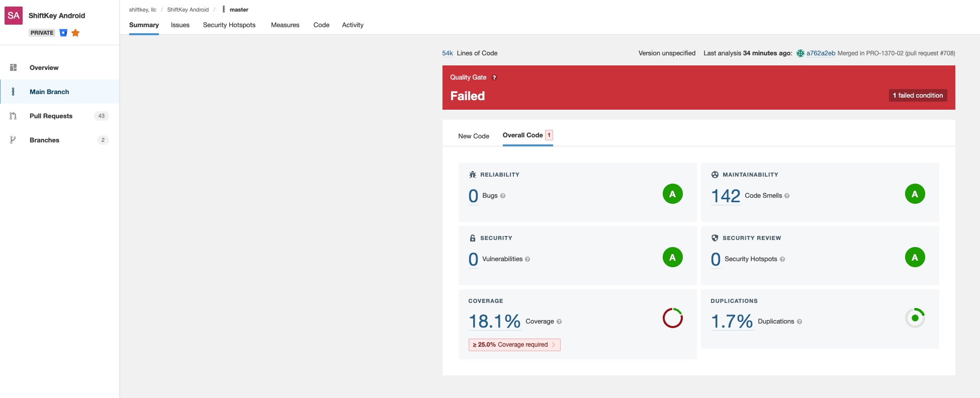The image size is (980, 398).
Task: Click the Quality Gate help question mark
Action: (494, 77)
